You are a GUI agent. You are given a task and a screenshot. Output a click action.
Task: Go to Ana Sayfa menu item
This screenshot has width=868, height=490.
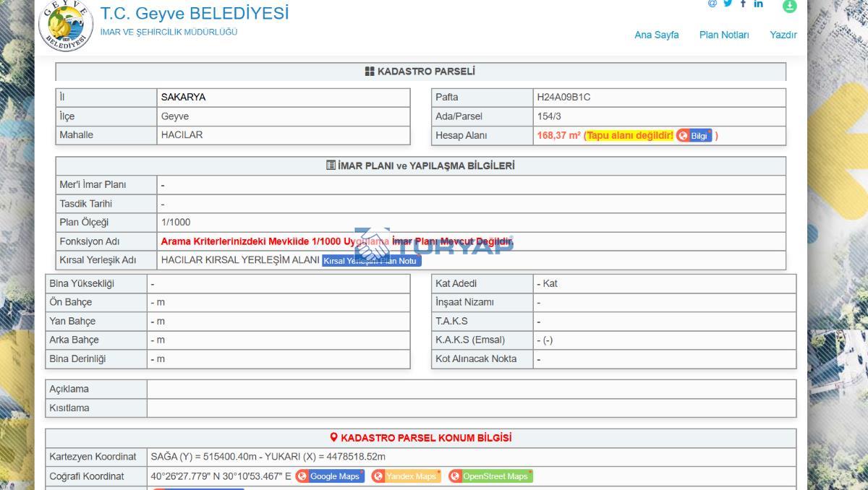[x=656, y=35]
